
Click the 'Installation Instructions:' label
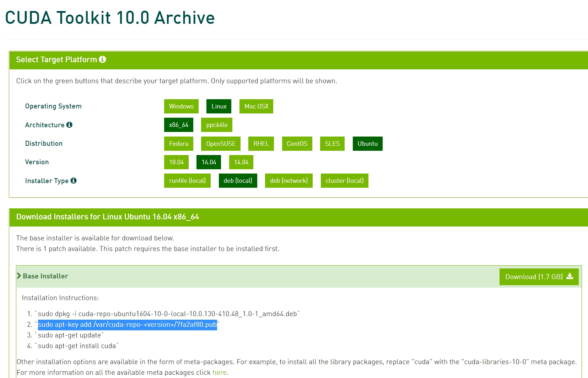pos(60,298)
